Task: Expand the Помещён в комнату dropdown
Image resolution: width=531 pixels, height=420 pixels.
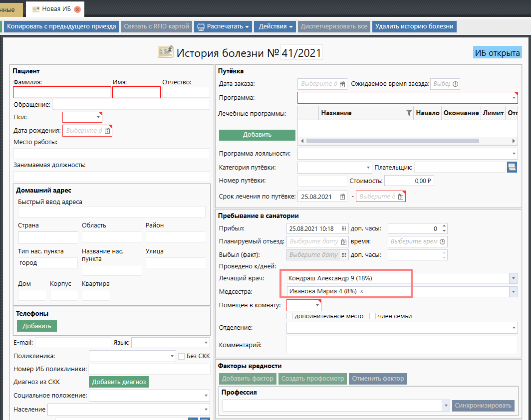Action: [317, 305]
